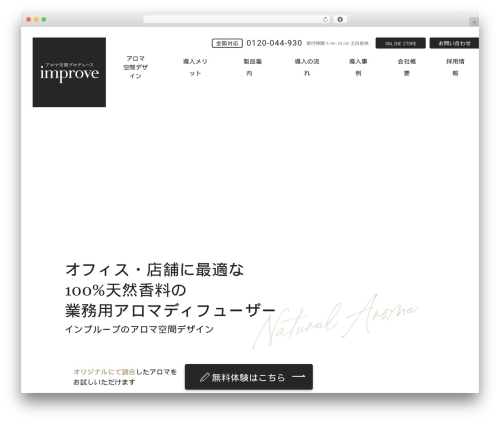The width and height of the screenshot is (500, 423).
Task: Click the improve logo
Action: click(x=69, y=72)
